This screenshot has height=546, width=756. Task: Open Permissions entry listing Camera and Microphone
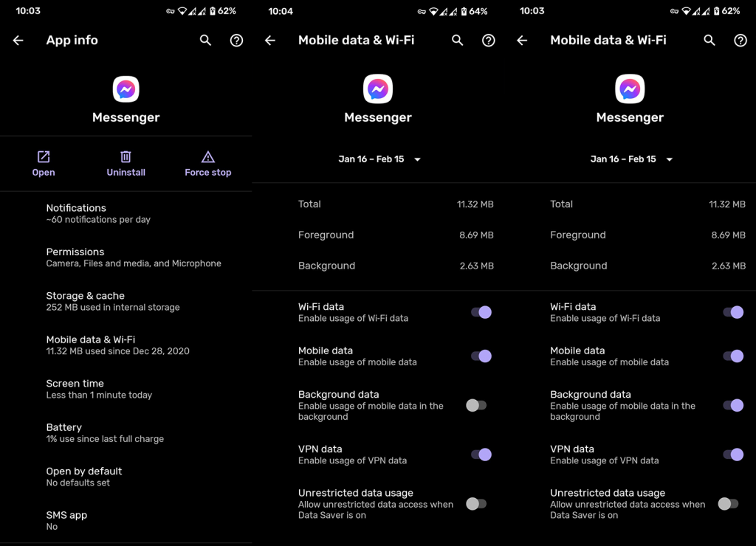click(x=126, y=258)
